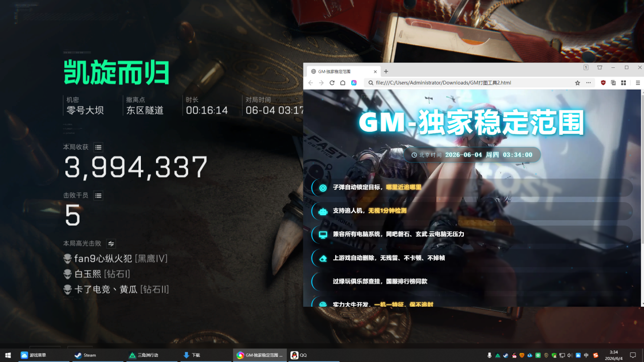Click the 00:16:14 duration value
644x362 pixels.
(207, 110)
